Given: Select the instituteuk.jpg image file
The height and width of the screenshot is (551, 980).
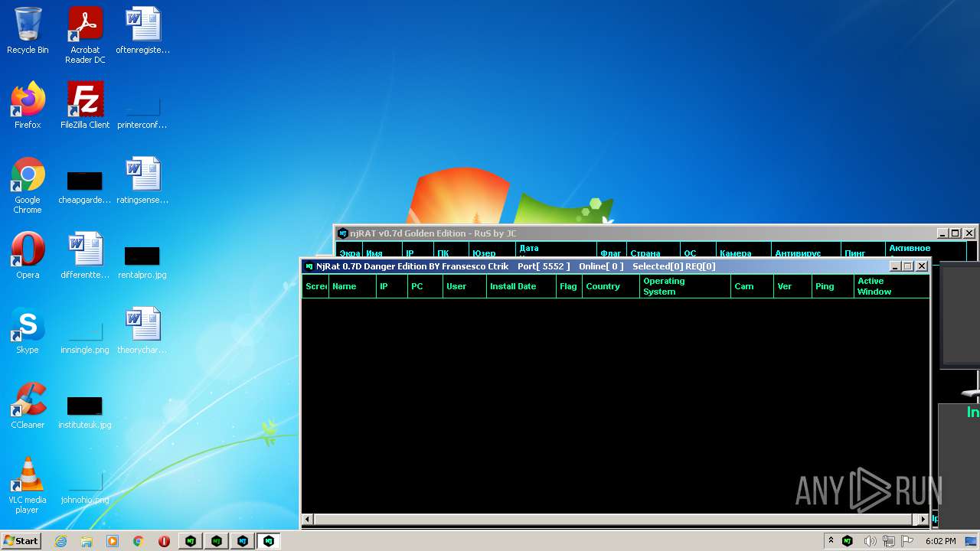Looking at the screenshot, I should tap(85, 411).
